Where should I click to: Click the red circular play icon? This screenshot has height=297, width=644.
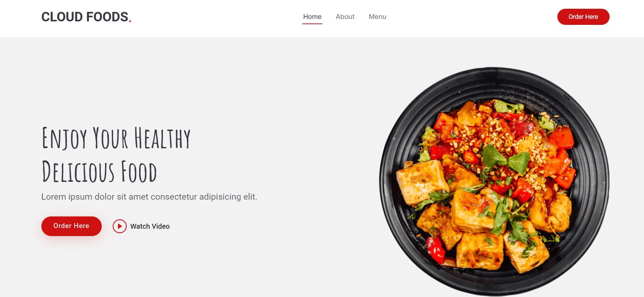coord(120,226)
